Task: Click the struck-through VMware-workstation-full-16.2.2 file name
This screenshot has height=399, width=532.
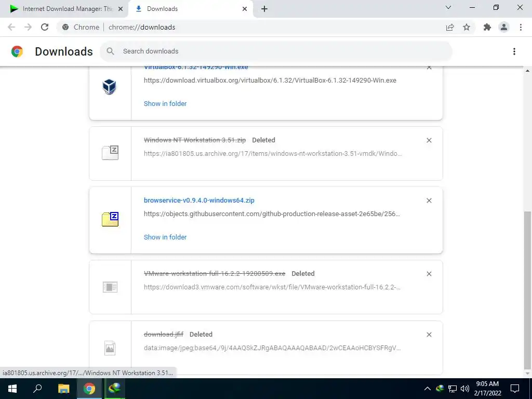Action: click(x=215, y=274)
